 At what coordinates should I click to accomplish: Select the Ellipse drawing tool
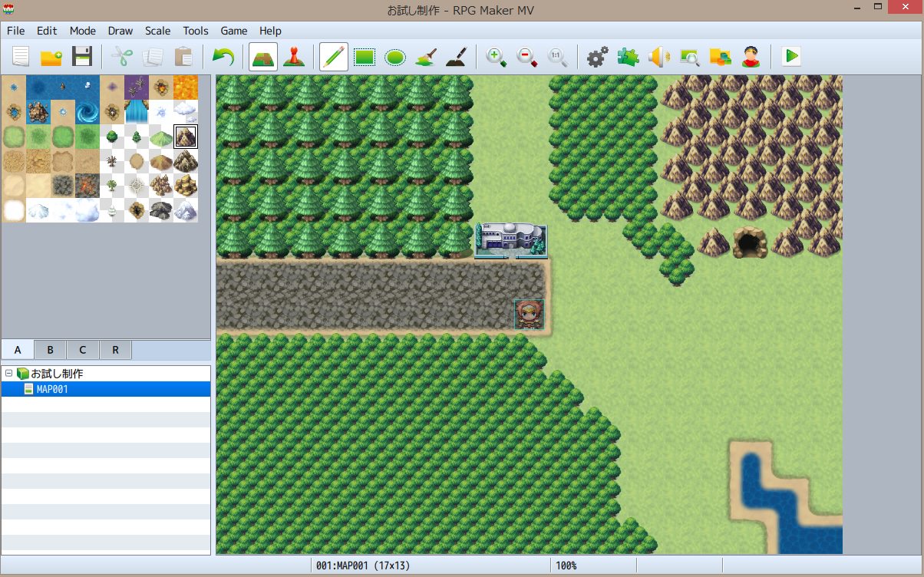coord(395,57)
